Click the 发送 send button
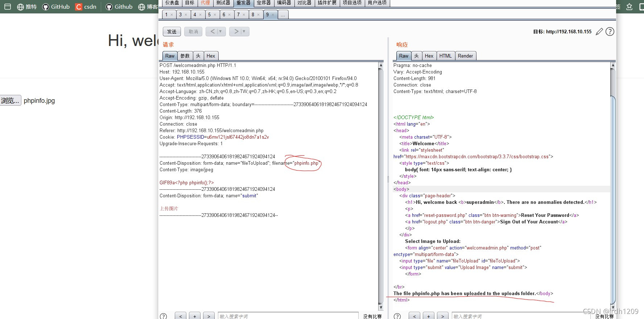Image resolution: width=644 pixels, height=319 pixels. click(172, 32)
